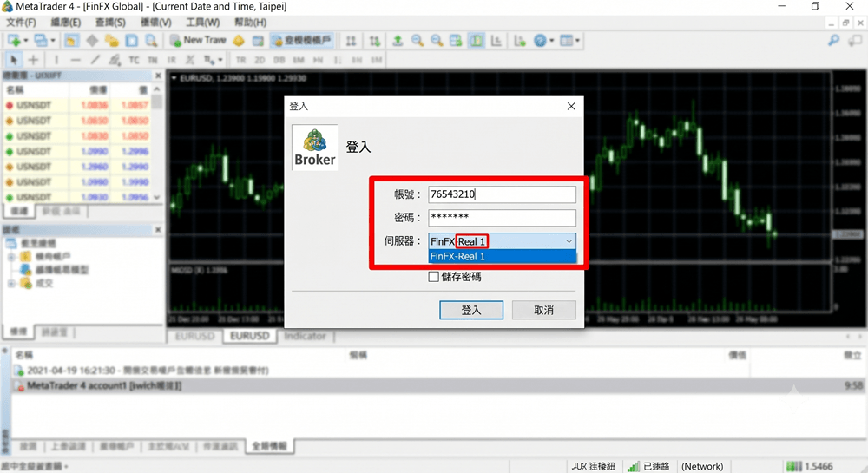Screen dimensions: 868x473
Task: Select the horizontal line drawing tool
Action: click(76, 60)
